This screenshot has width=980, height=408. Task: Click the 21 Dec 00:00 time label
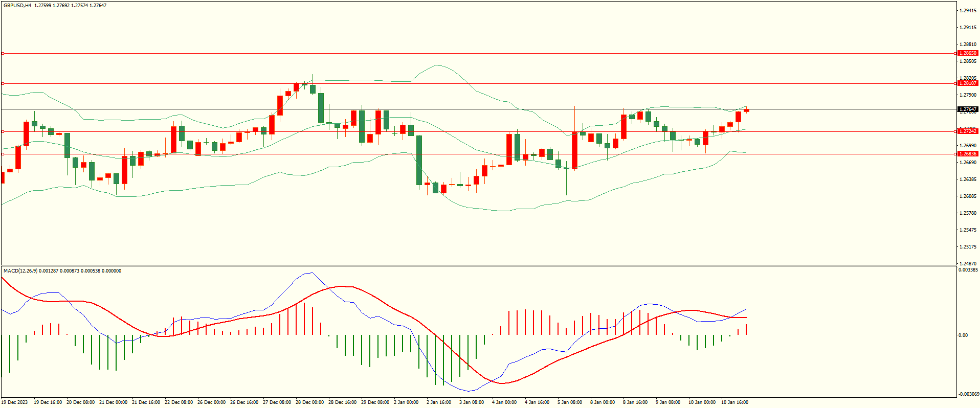coord(114,402)
